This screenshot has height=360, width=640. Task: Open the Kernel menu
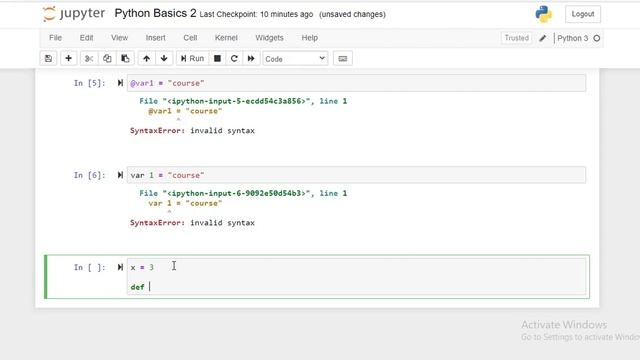click(226, 38)
